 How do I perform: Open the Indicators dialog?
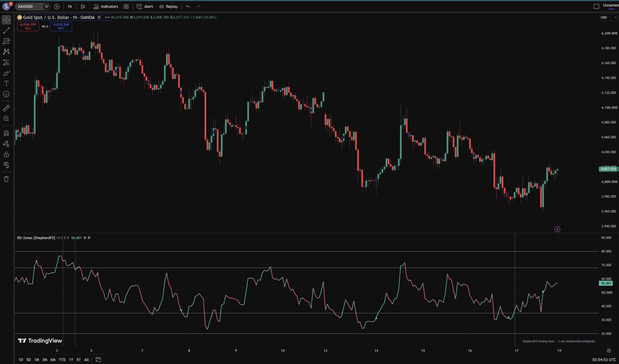106,7
